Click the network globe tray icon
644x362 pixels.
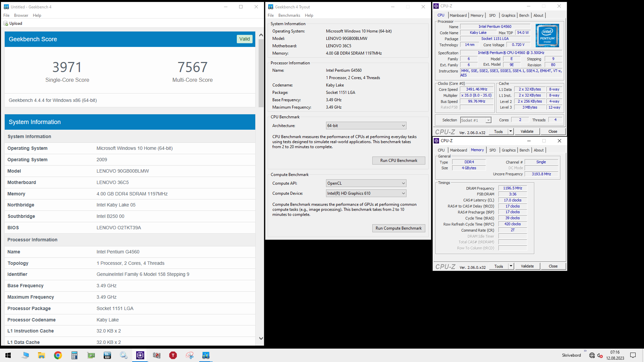(x=592, y=355)
